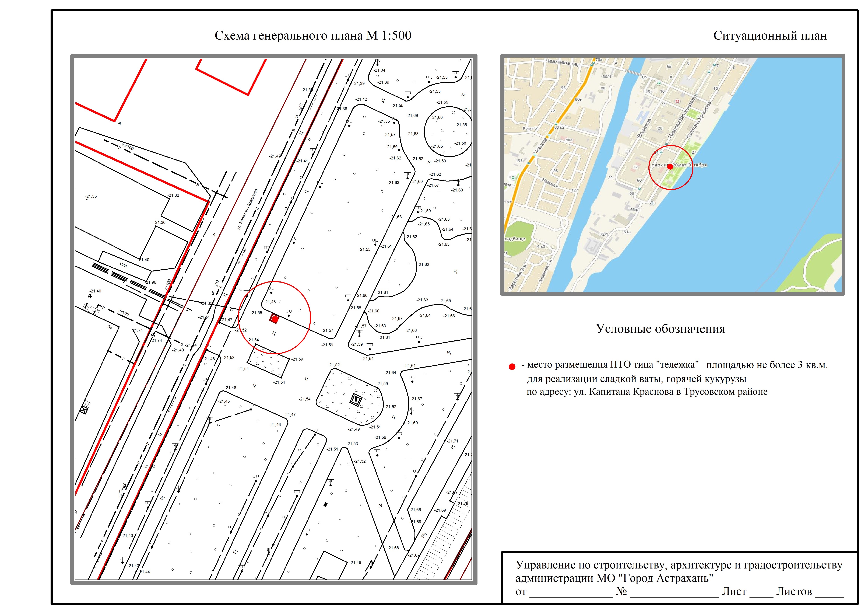Click the red location dot on the situational map
This screenshot has height=614, width=868.
pyautogui.click(x=670, y=167)
